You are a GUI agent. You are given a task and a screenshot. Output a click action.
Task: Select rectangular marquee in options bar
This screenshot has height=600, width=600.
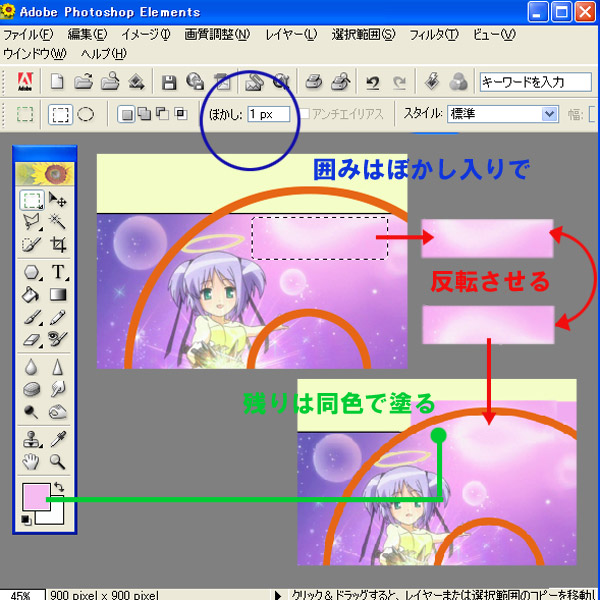[x=60, y=114]
